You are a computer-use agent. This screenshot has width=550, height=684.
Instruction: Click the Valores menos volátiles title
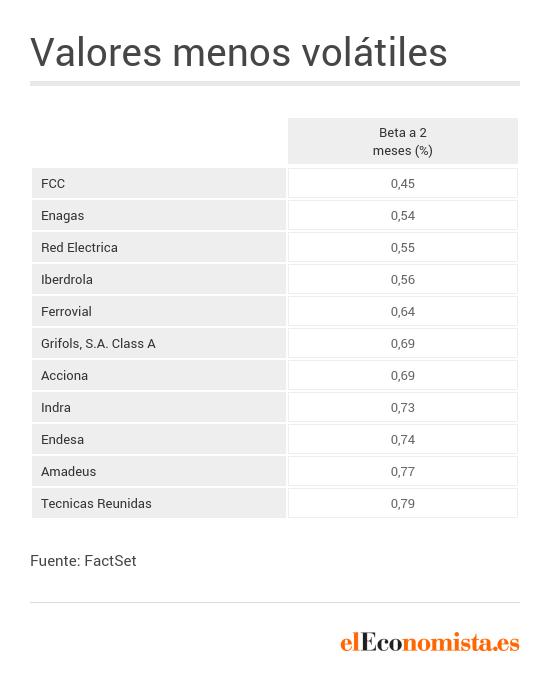[239, 52]
